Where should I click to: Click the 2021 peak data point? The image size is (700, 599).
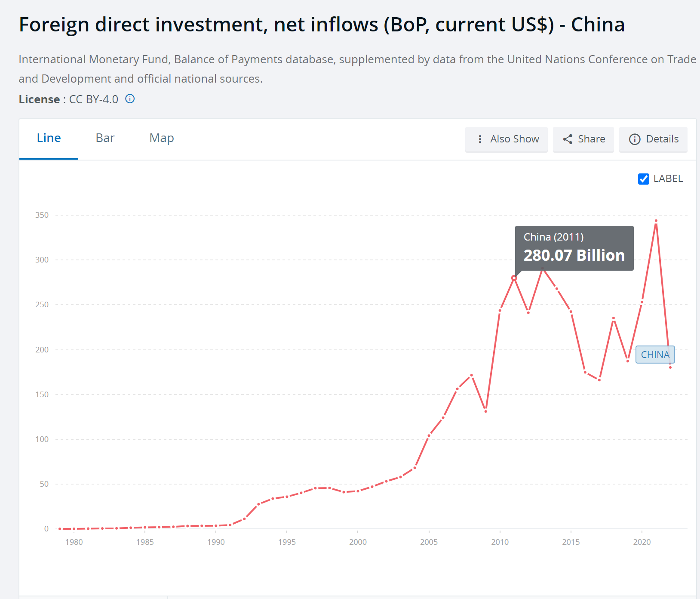click(x=656, y=221)
